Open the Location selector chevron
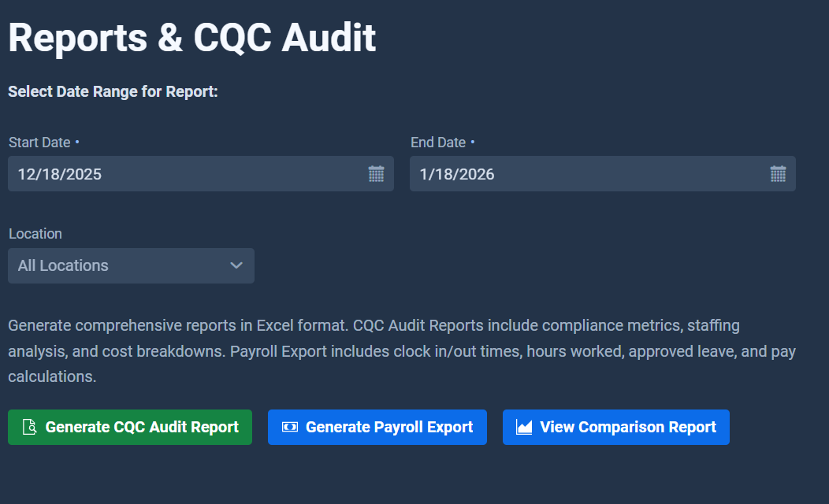The height and width of the screenshot is (504, 829). pyautogui.click(x=236, y=265)
